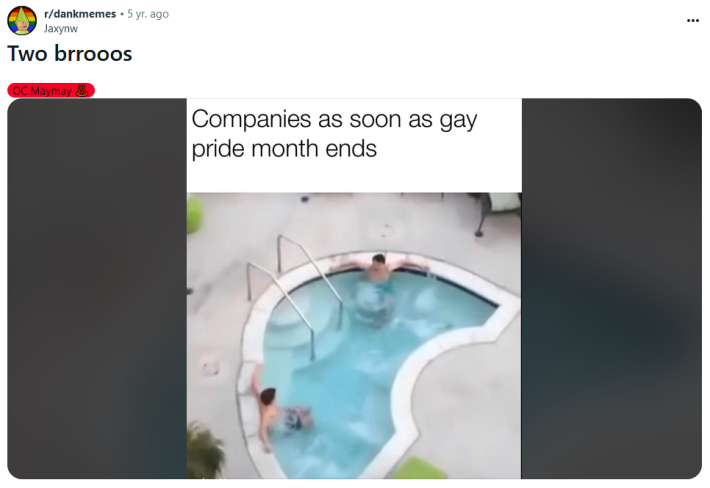Click the dark blurred area right of video
This screenshot has height=488, width=710.
(611, 288)
